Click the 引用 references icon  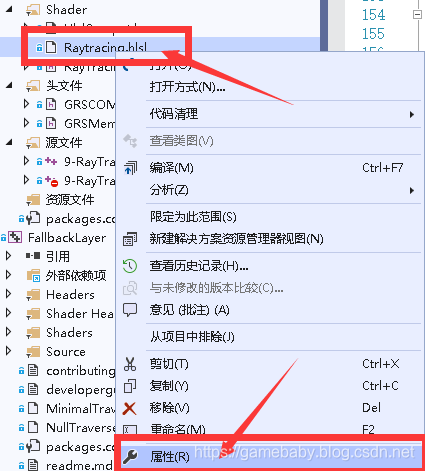(33, 256)
